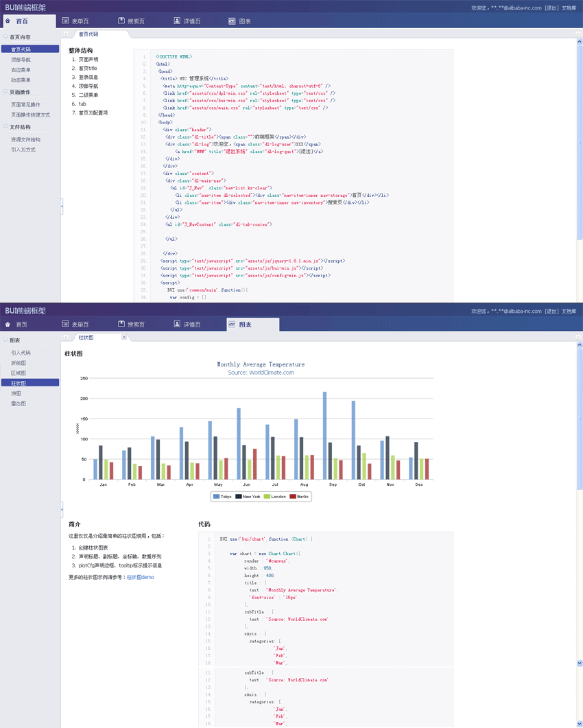583x728 pixels.
Task: Close the 柱状图 tab with its X icon
Action: pyautogui.click(x=124, y=338)
